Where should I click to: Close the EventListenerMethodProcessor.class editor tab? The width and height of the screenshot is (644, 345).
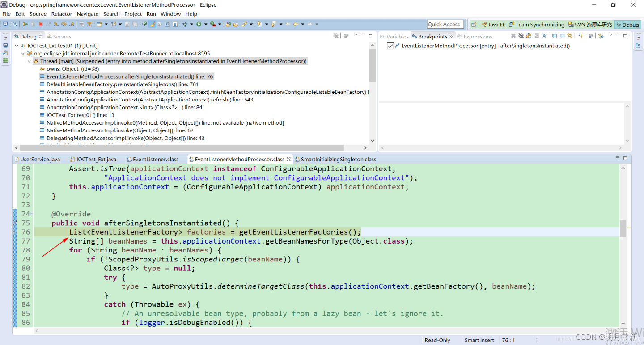(289, 159)
